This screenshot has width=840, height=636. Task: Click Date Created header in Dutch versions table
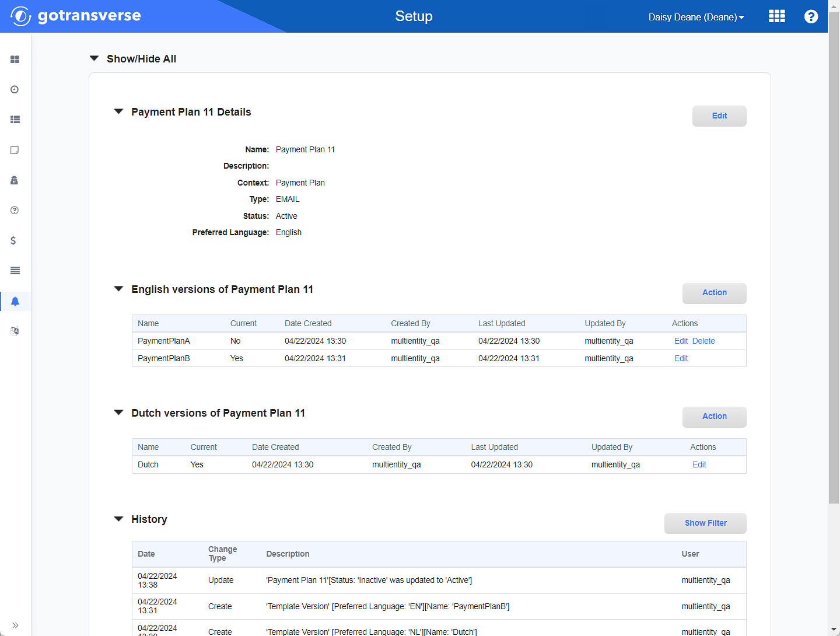275,447
